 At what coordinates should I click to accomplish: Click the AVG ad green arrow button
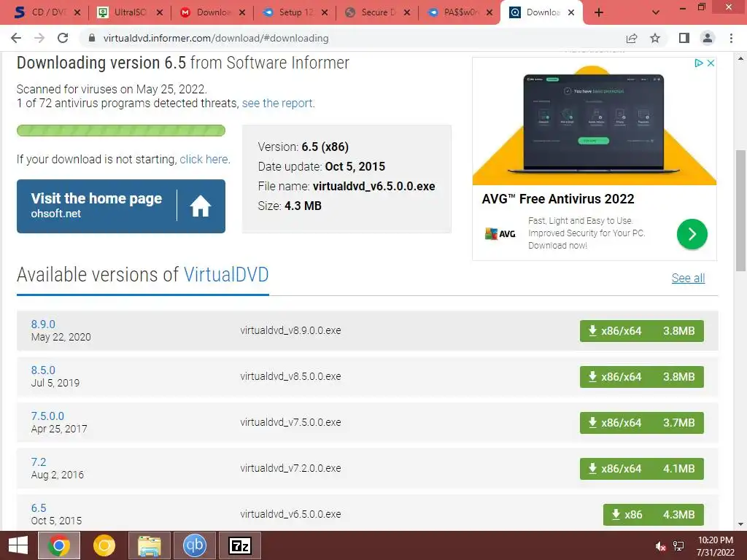(x=692, y=234)
